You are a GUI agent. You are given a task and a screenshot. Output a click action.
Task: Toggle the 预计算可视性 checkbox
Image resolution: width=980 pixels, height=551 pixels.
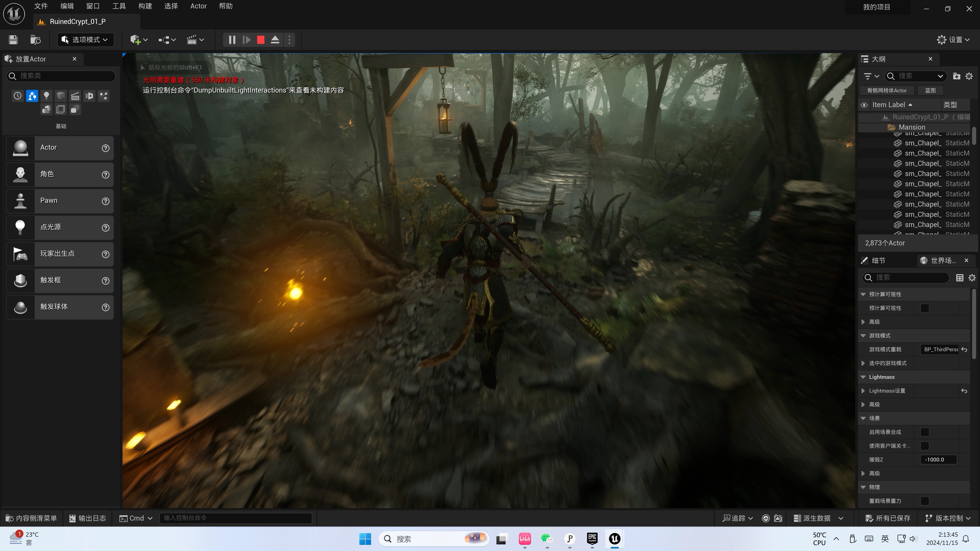pyautogui.click(x=924, y=308)
